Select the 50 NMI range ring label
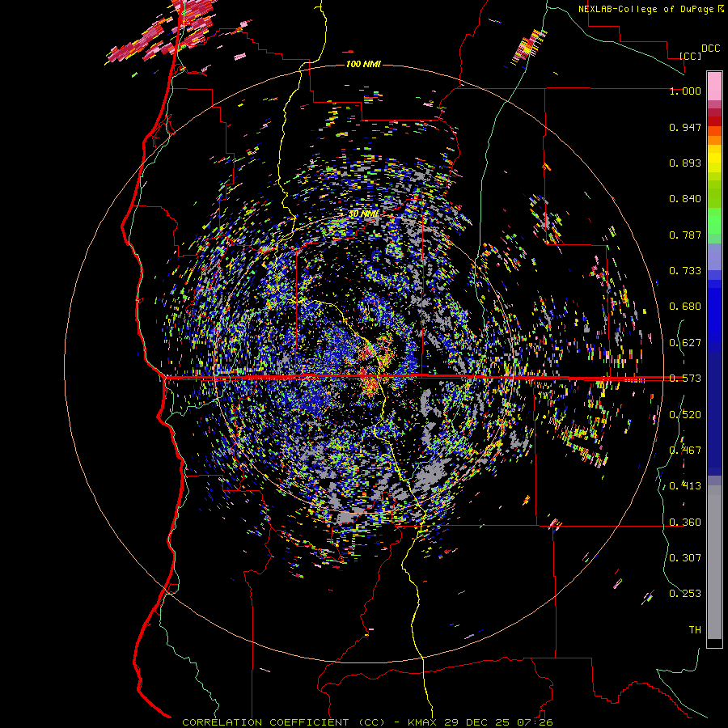728x728 pixels. pos(364,214)
